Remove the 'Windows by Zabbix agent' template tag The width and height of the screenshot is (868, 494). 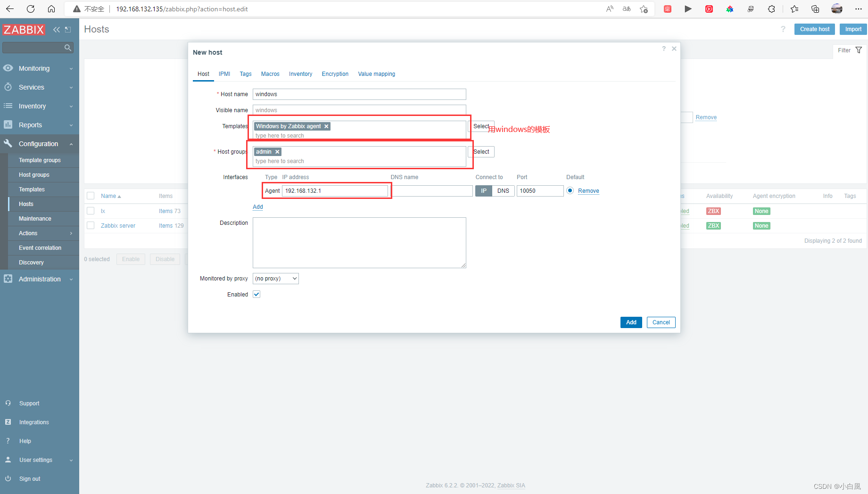(326, 126)
